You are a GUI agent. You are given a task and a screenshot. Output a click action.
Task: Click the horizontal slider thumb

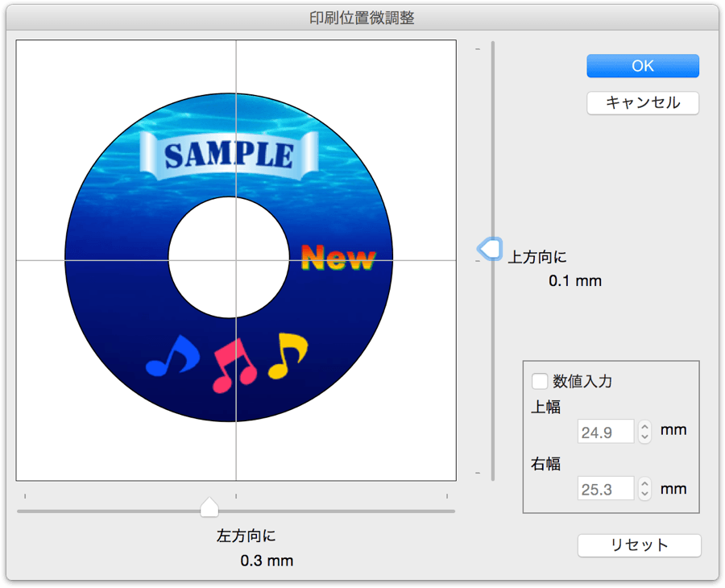coord(209,507)
